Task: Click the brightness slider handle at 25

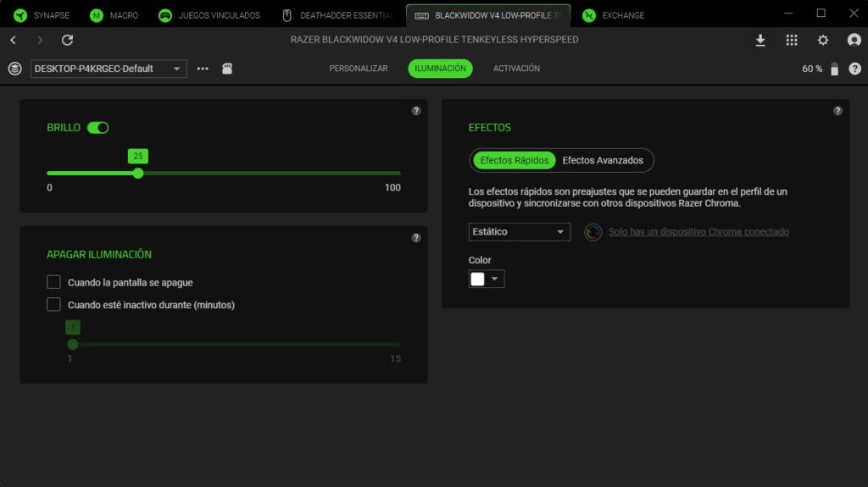Action: pos(138,173)
